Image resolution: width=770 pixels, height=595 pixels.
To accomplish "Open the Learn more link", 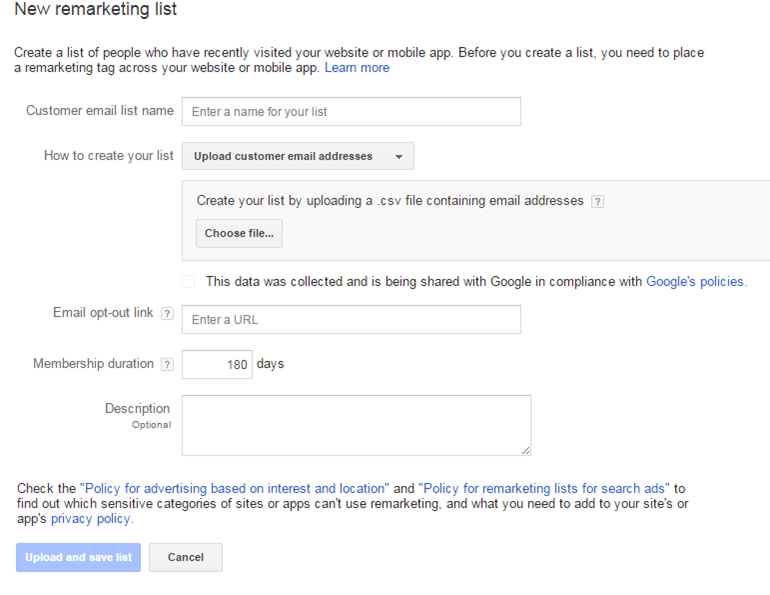I will 357,68.
